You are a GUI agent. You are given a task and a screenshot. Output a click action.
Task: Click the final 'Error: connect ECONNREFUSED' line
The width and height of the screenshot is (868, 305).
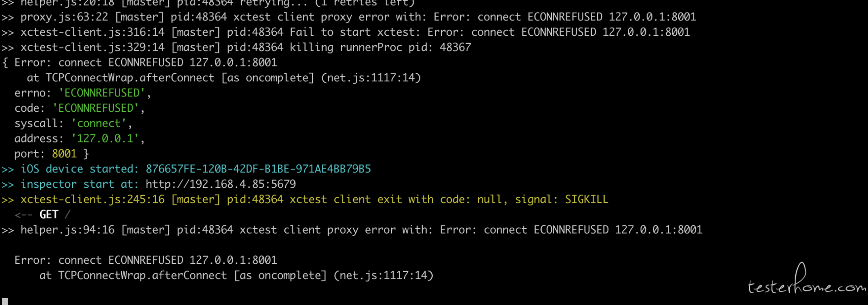point(146,260)
